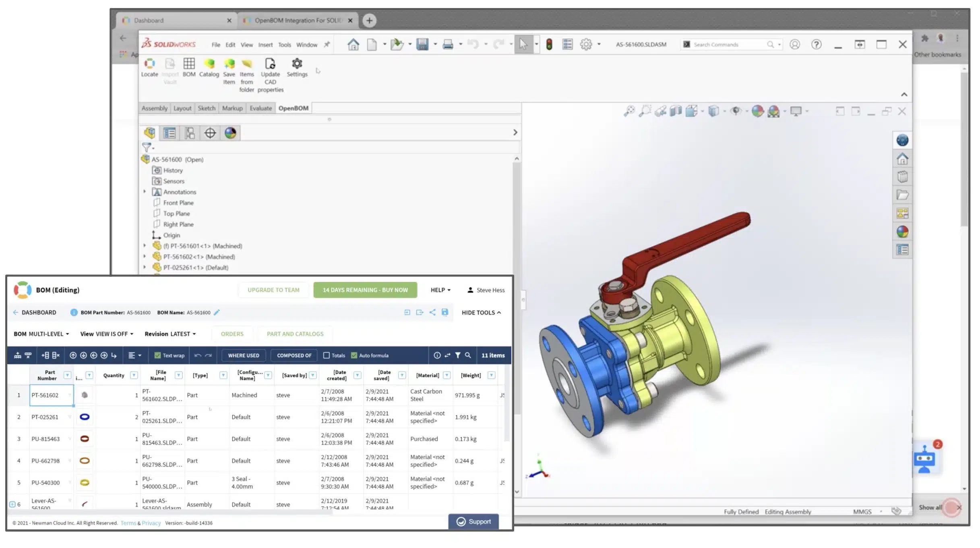The width and height of the screenshot is (980, 548).
Task: Expand row 6 Lever-AS-561600 assembly
Action: [x=12, y=504]
